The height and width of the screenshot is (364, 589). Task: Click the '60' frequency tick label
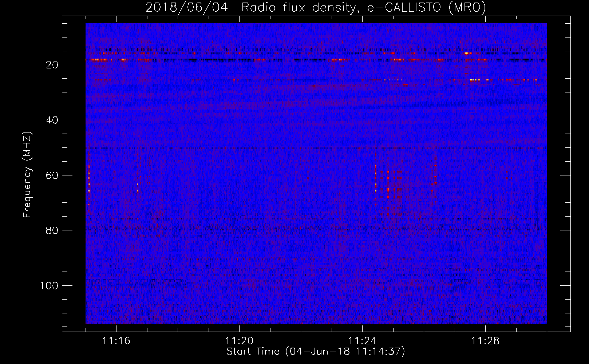point(52,175)
